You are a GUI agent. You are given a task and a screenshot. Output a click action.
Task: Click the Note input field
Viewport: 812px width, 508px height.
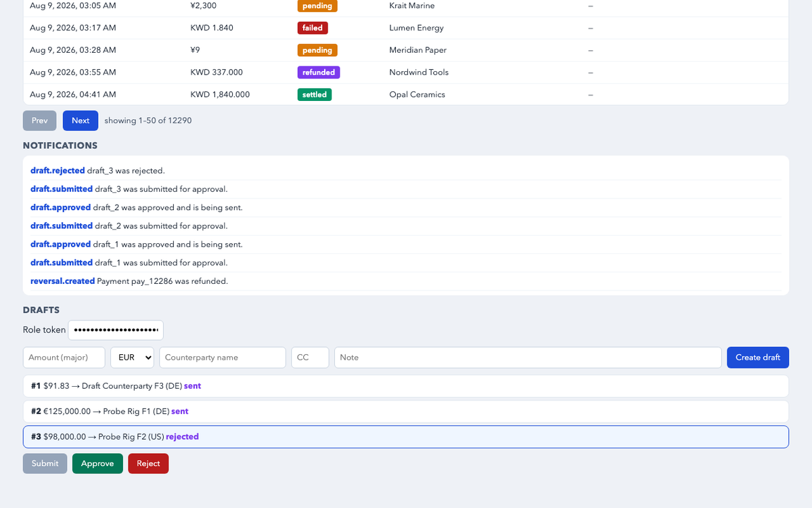tap(528, 358)
